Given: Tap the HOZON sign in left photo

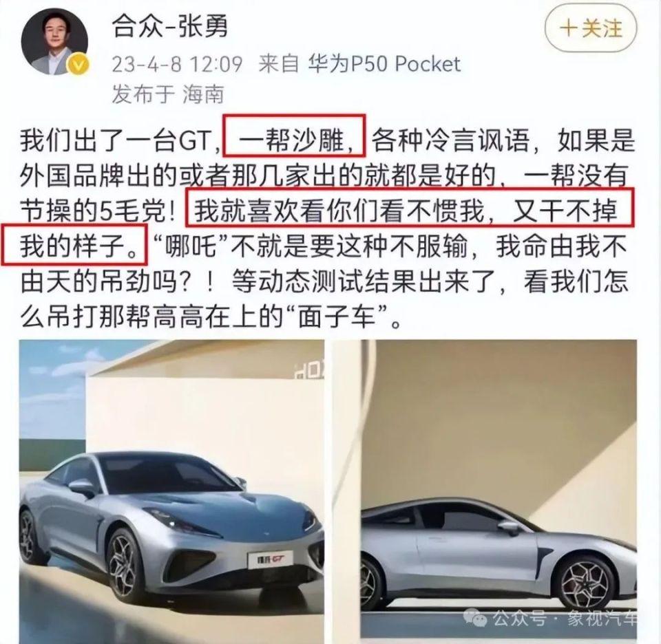Looking at the screenshot, I should tap(308, 372).
